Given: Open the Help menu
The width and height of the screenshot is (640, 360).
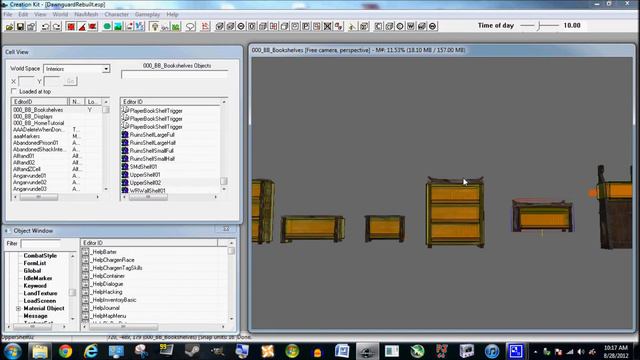Looking at the screenshot, I should click(172, 14).
